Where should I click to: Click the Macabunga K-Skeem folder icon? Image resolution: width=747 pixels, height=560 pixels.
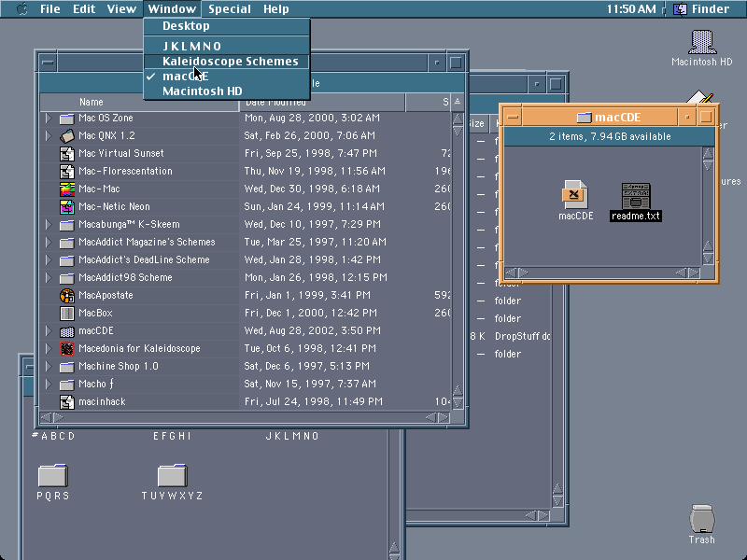click(67, 224)
